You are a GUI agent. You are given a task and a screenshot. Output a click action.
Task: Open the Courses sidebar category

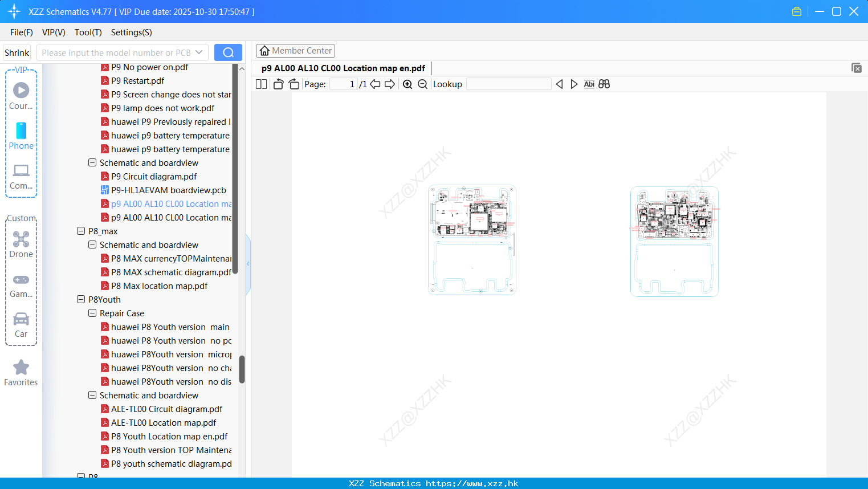21,96
